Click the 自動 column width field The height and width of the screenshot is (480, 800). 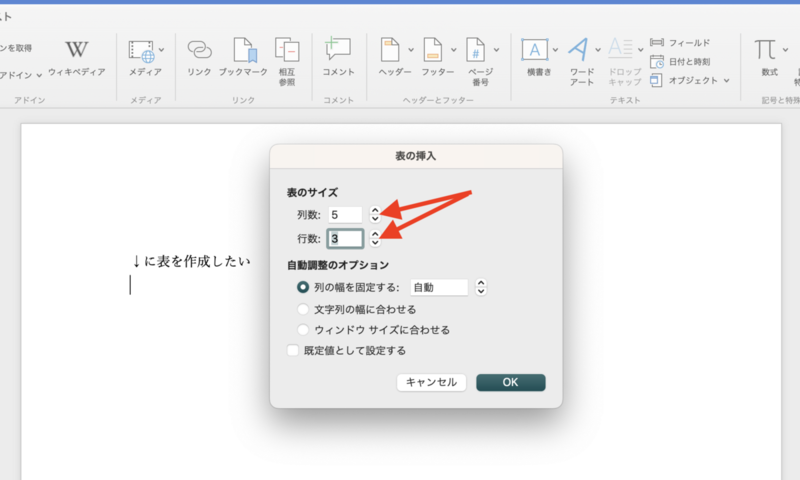pyautogui.click(x=439, y=287)
